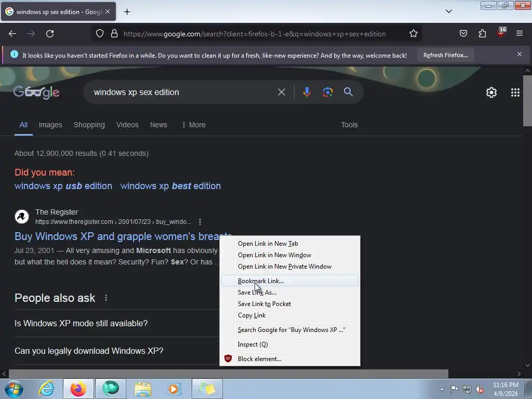
Task: Switch to Firefox in the taskbar
Action: (x=78, y=389)
